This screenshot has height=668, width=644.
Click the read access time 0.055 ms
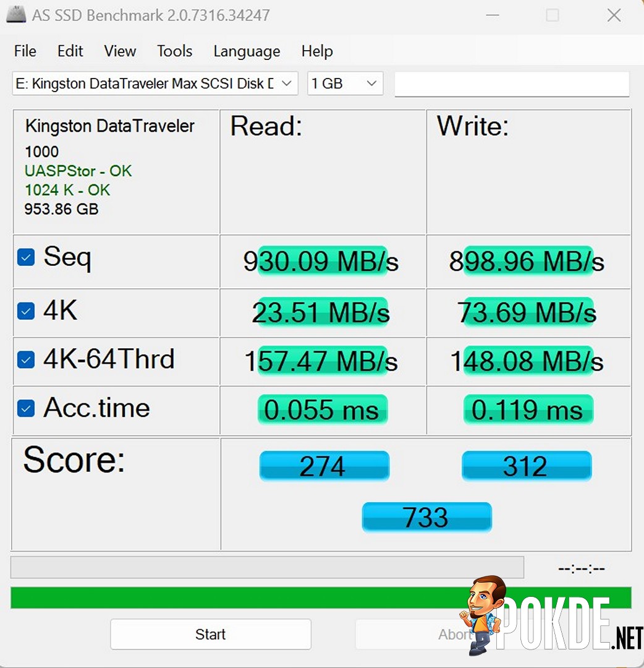(322, 409)
